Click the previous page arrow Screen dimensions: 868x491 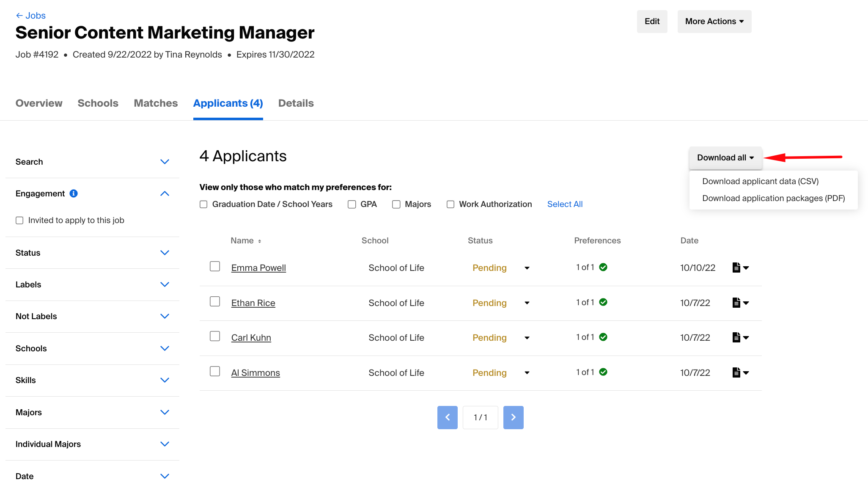(447, 417)
